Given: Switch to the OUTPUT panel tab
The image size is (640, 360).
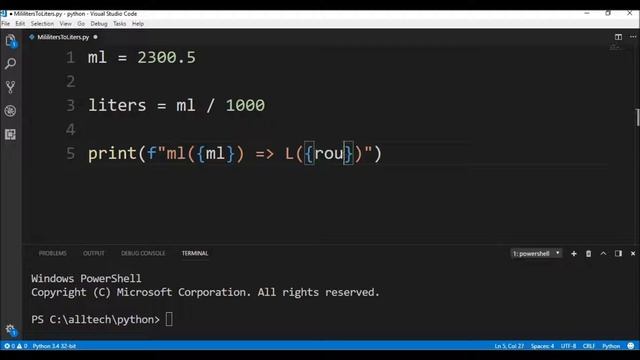Looking at the screenshot, I should (94, 253).
